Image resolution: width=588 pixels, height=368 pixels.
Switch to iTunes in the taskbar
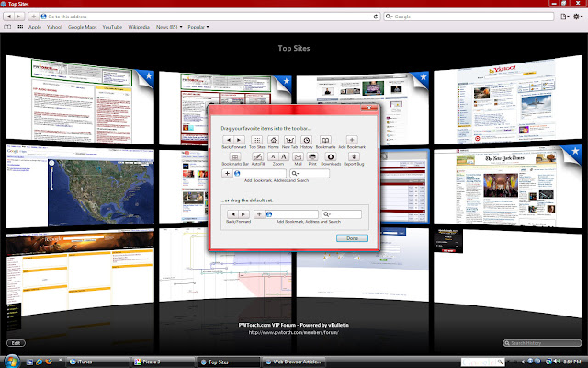coord(92,362)
